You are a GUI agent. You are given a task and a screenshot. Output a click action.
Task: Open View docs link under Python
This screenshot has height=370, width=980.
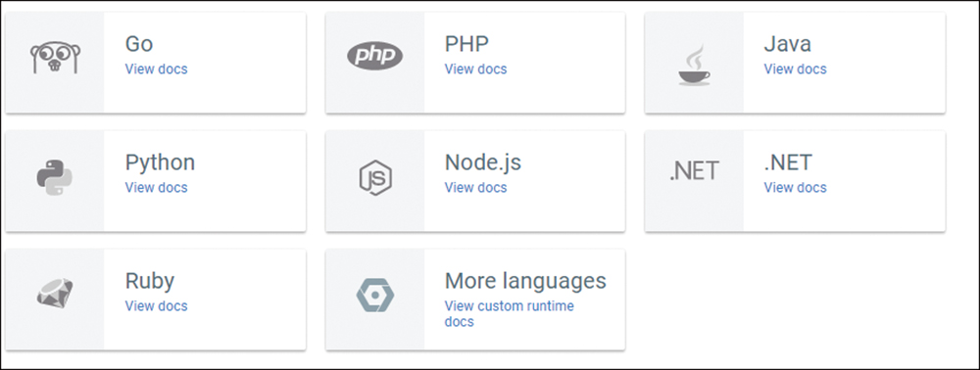pyautogui.click(x=156, y=188)
